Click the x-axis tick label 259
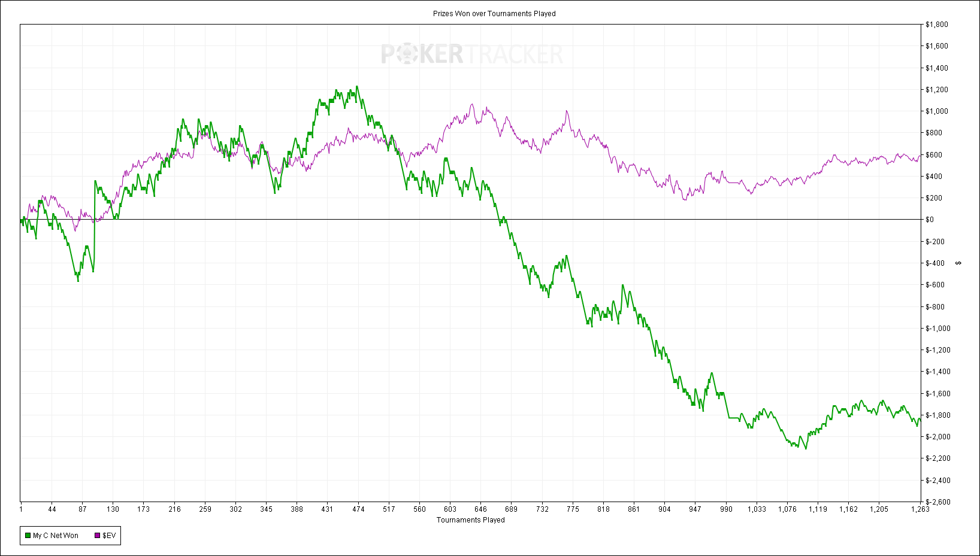 tap(205, 509)
